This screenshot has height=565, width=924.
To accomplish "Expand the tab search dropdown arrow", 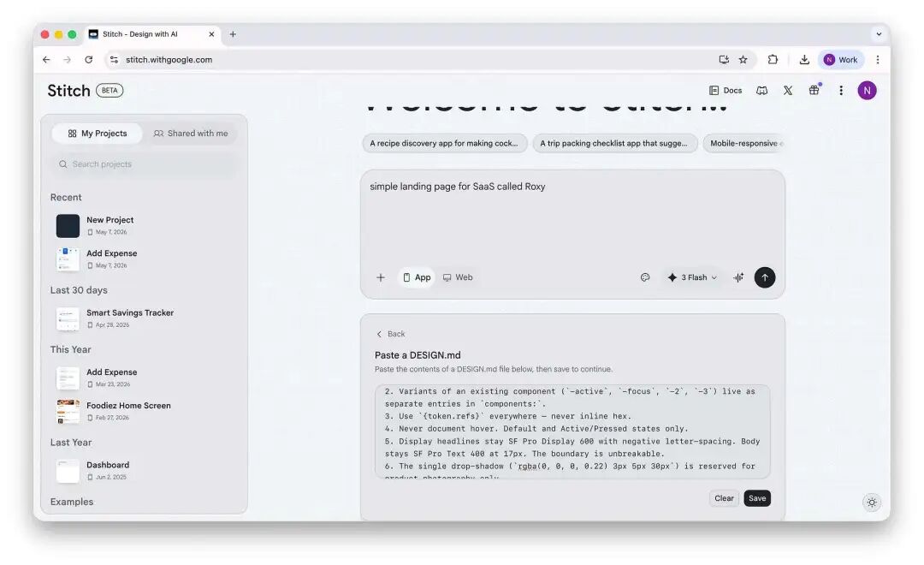I will (x=879, y=34).
